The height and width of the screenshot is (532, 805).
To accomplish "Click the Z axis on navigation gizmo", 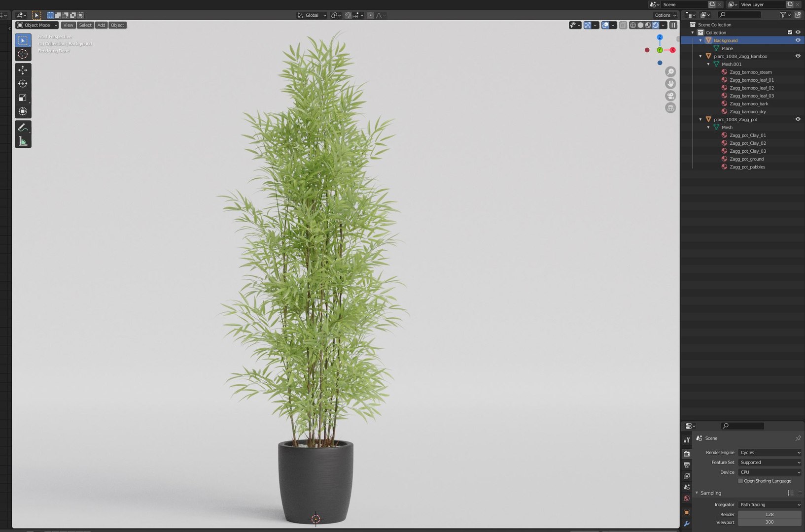I will [660, 37].
